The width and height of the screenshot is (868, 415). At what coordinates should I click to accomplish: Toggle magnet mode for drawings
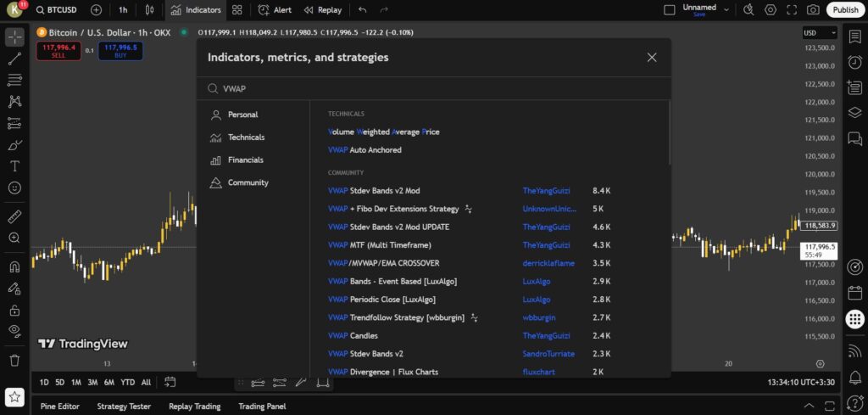pyautogui.click(x=15, y=266)
